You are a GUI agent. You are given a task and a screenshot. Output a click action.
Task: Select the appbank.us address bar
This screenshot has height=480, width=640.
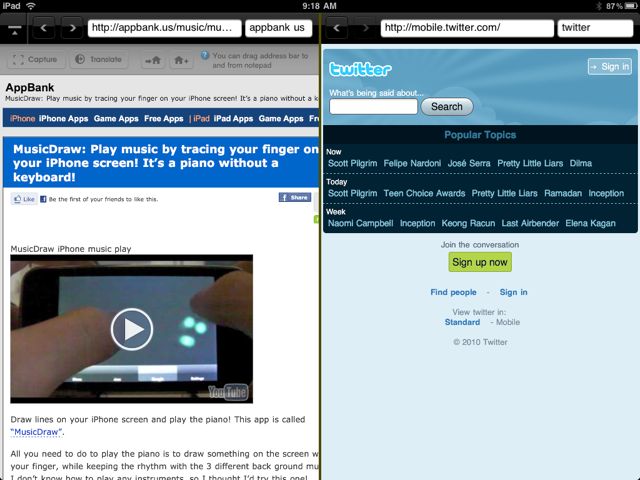pos(164,28)
